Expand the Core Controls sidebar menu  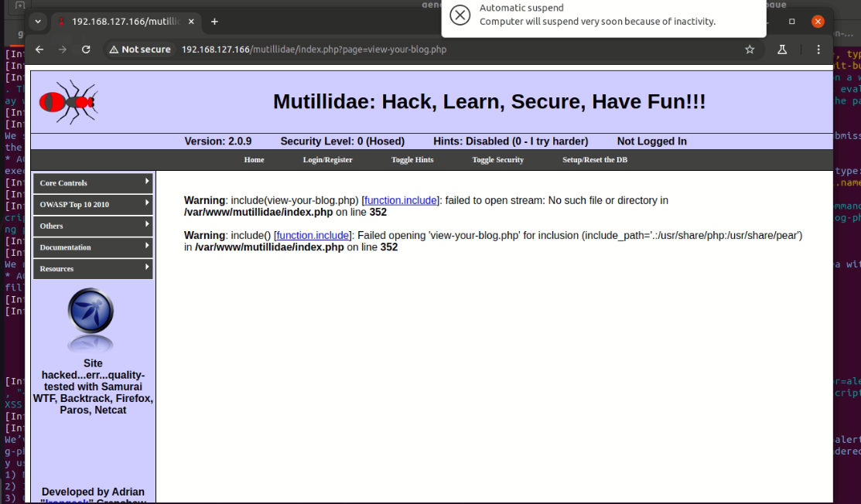point(93,183)
